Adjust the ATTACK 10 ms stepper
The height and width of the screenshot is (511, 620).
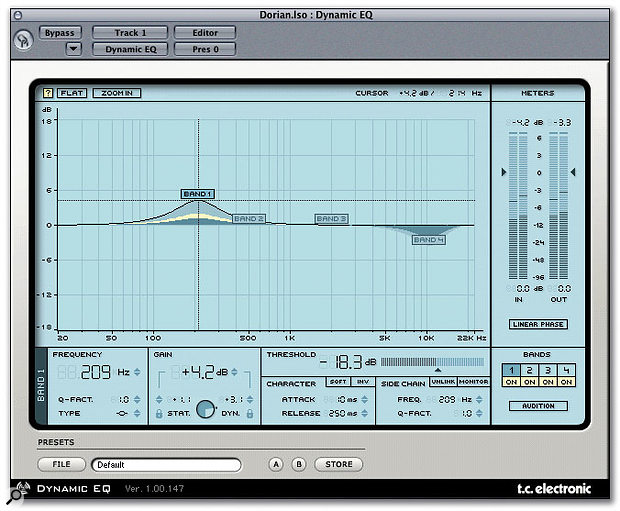tap(365, 399)
